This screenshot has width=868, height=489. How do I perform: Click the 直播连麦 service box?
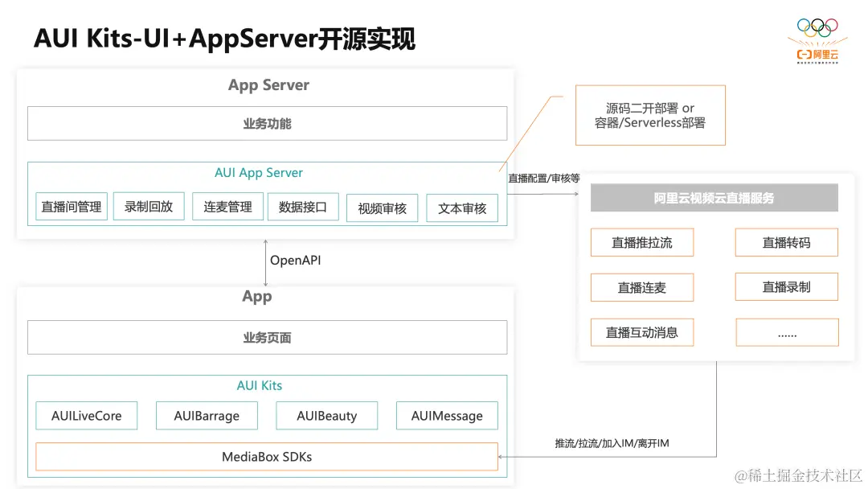coord(642,287)
